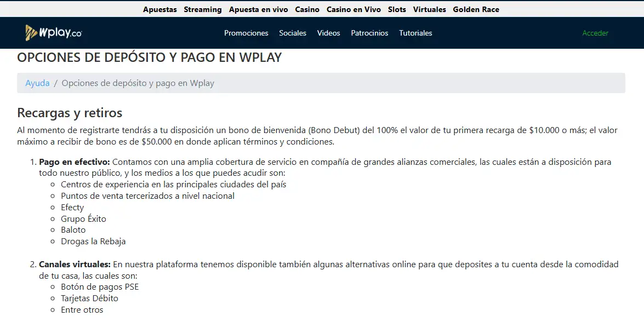Open Virtuales from the top bar

(429, 9)
